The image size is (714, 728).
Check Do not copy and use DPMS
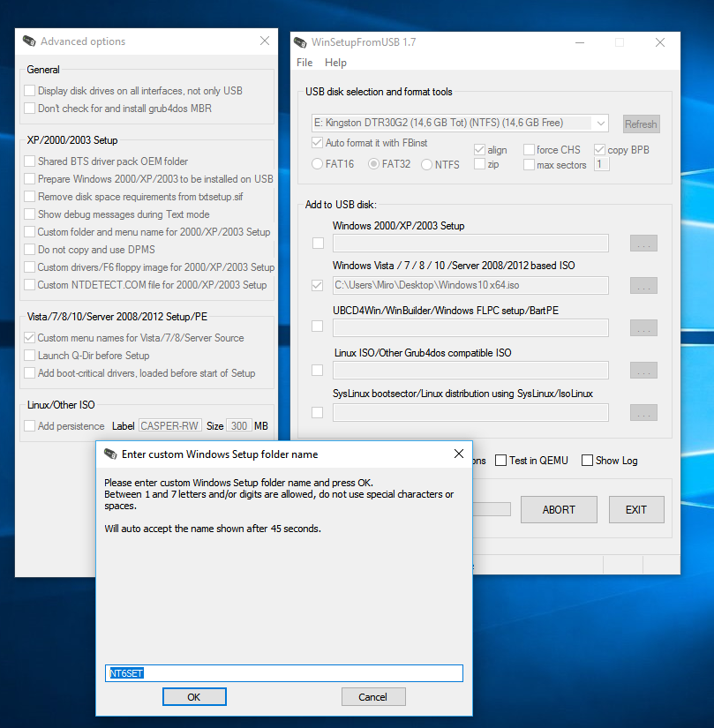click(x=29, y=250)
